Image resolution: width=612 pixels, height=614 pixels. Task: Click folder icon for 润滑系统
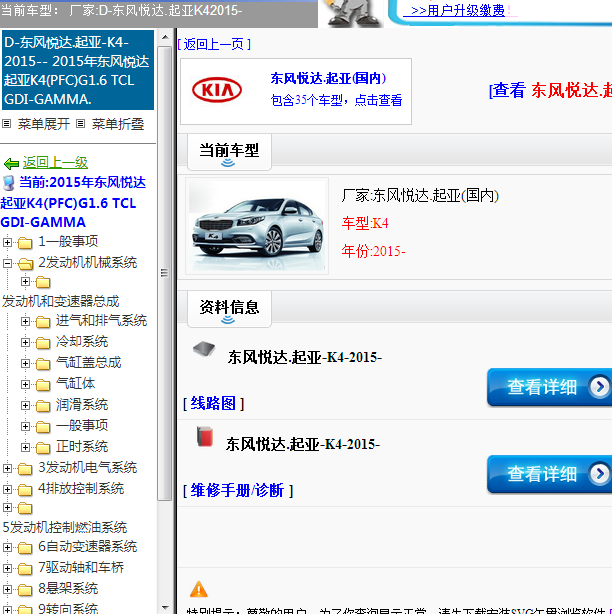coord(43,406)
